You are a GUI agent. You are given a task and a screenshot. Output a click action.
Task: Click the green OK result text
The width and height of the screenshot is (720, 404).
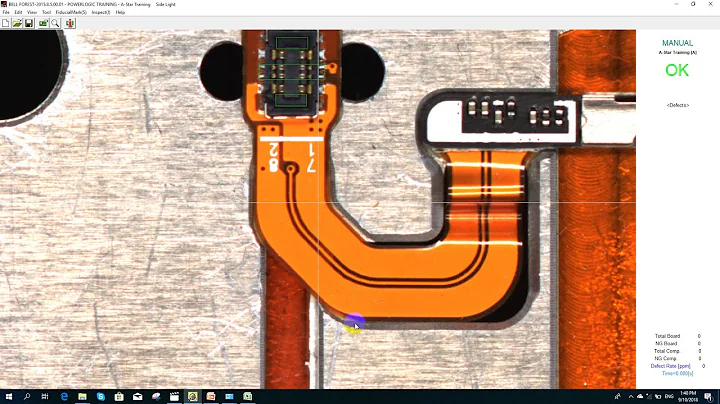(x=677, y=70)
